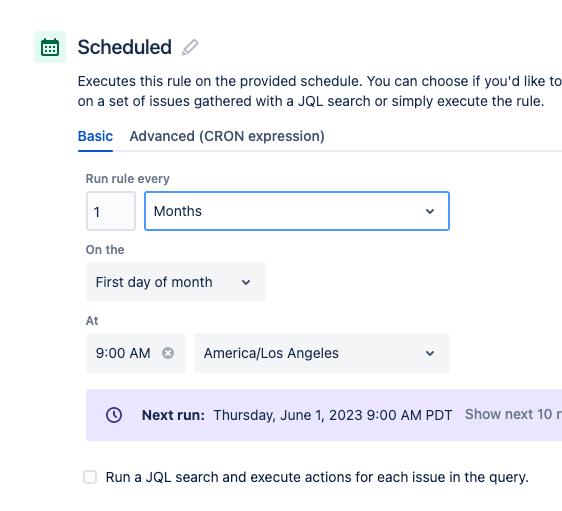Click the 'Run rule every' label

coord(128,178)
